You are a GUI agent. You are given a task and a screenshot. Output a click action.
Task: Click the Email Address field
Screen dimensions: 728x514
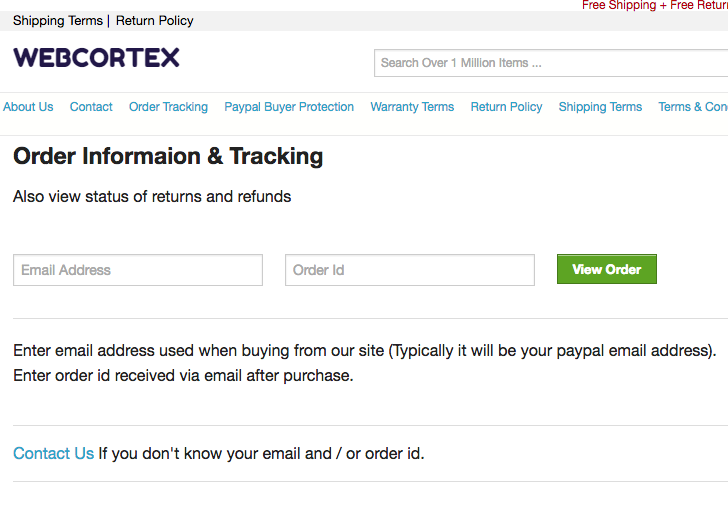[x=138, y=270]
